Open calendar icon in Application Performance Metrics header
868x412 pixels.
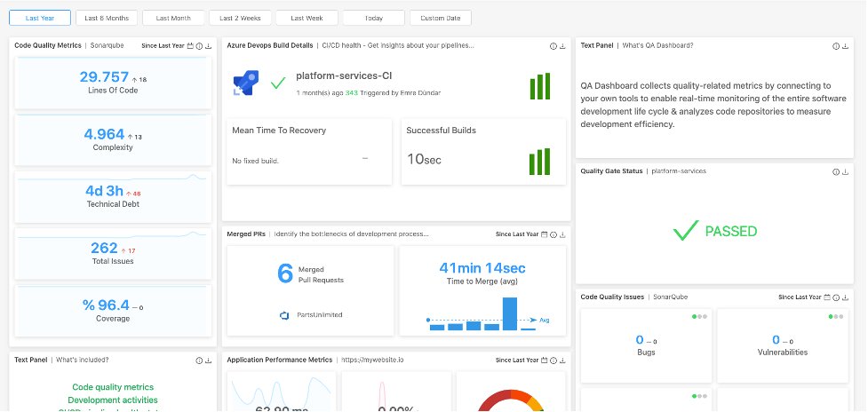tap(544, 360)
